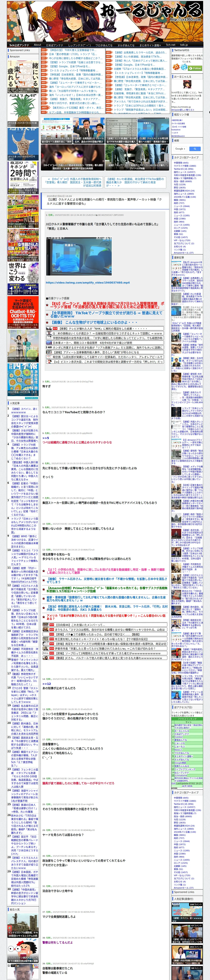The width and height of the screenshot is (210, 980).
Task: Click the avatar image in the おーるじゃんる sidebar box
Action: click(x=187, y=84)
